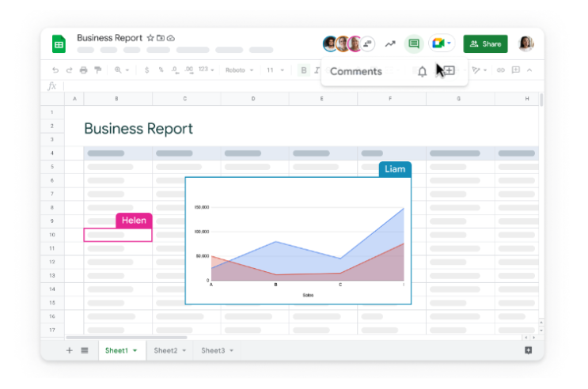This screenshot has width=588, height=389.
Task: Click the undo arrow icon
Action: click(x=55, y=70)
